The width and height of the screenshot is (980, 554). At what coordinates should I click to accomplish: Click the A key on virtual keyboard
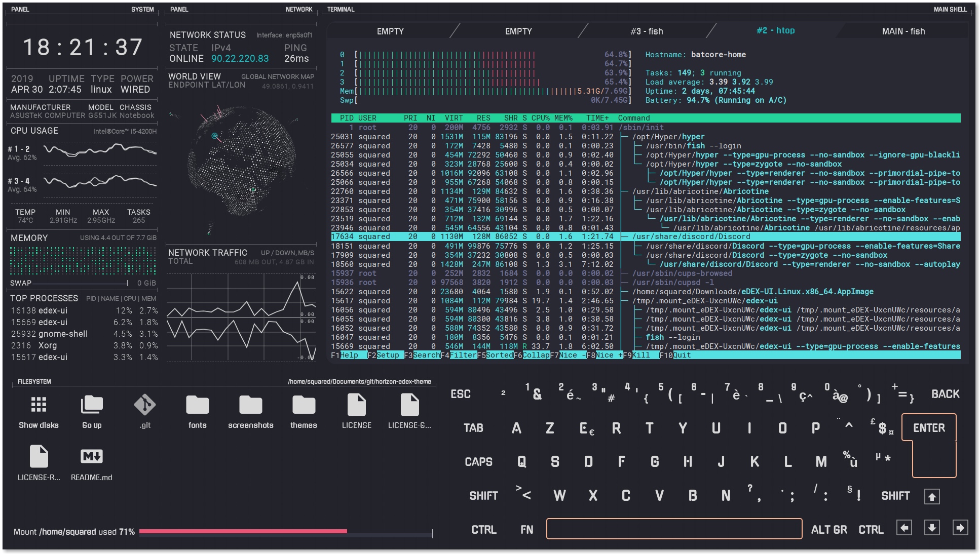pos(516,428)
